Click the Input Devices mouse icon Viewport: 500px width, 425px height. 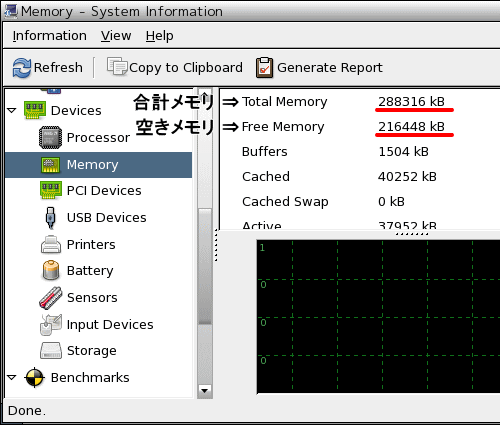[51, 324]
